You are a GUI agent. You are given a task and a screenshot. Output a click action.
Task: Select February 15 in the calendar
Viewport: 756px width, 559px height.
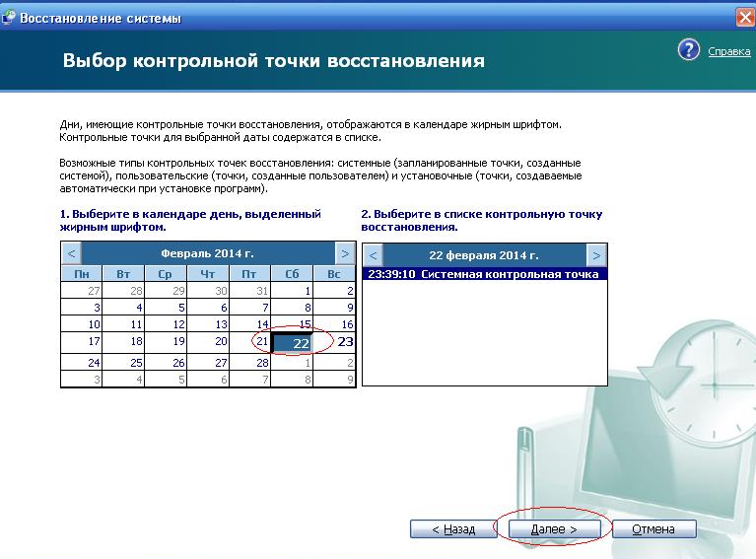click(292, 323)
